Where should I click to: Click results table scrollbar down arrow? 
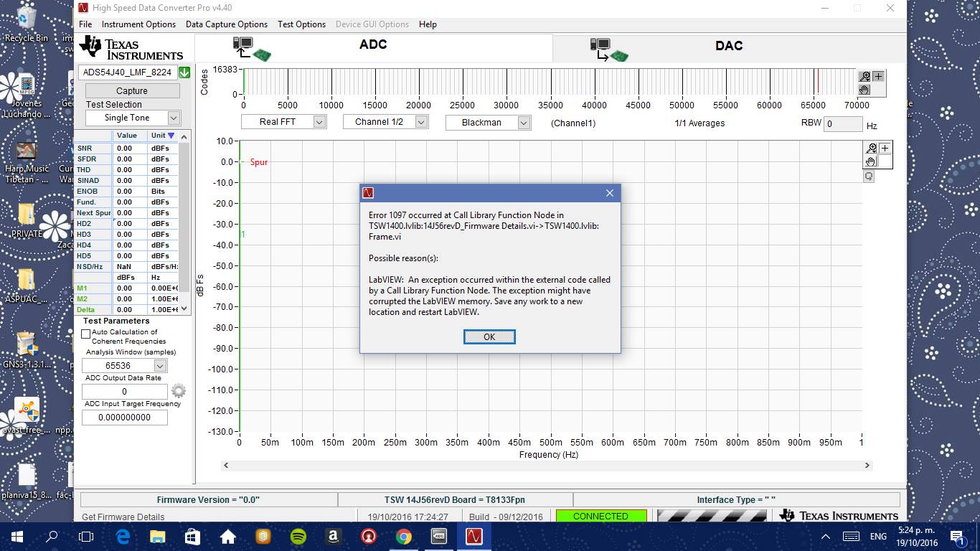pos(184,309)
